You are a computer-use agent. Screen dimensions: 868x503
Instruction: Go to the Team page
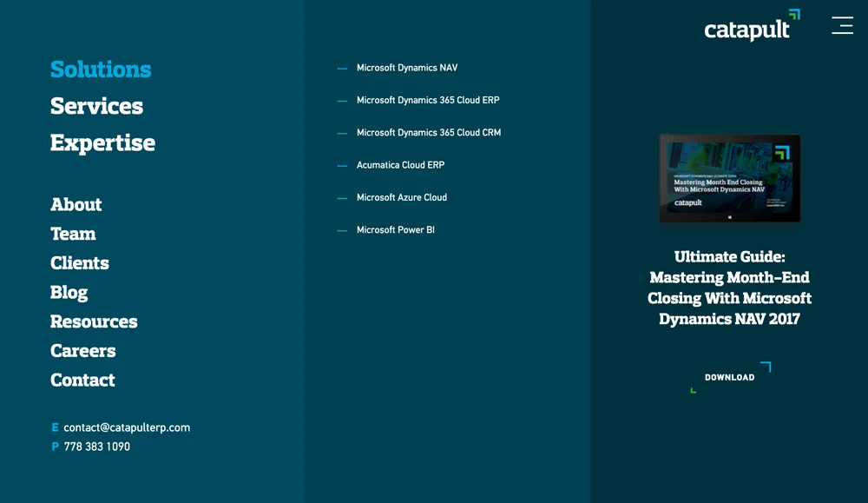[x=73, y=234]
